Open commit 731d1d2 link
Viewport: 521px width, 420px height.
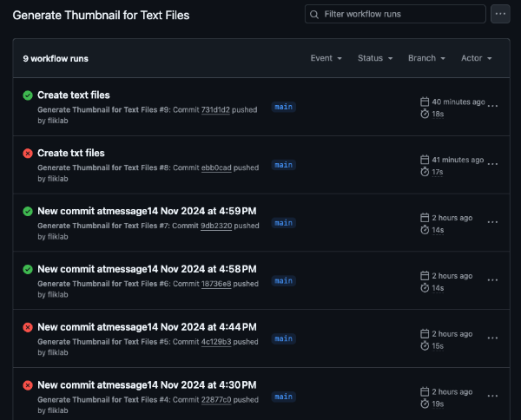[x=215, y=110]
